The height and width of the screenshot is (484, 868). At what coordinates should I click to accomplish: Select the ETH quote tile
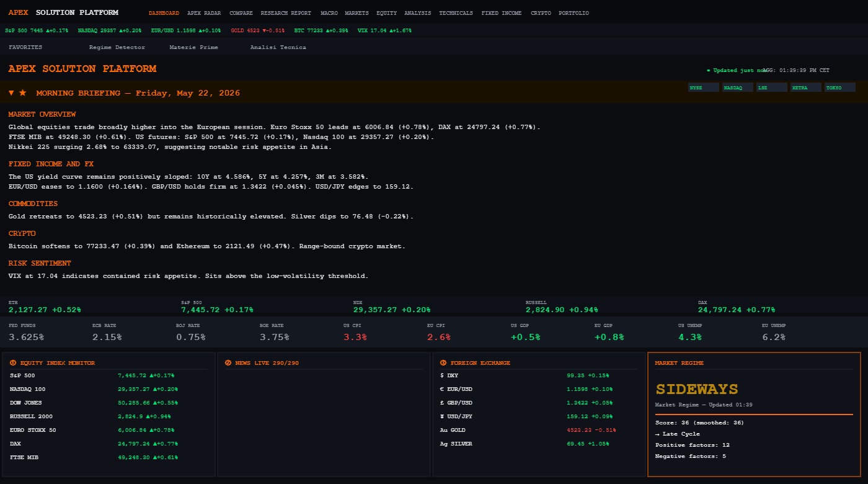click(45, 307)
